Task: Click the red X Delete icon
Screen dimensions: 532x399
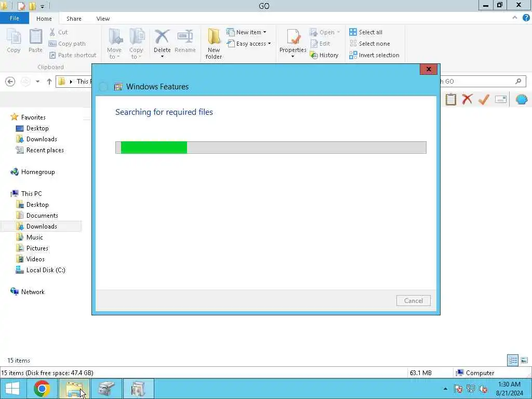Action: (162, 37)
